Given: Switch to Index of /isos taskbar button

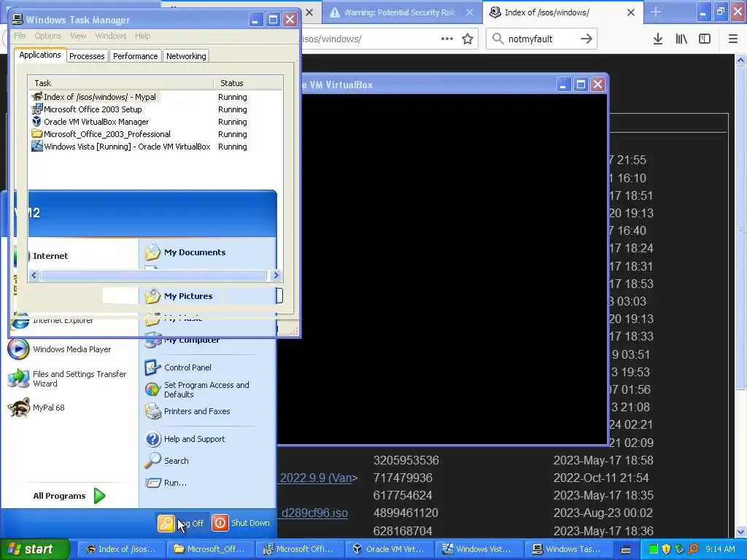Looking at the screenshot, I should tap(120, 549).
